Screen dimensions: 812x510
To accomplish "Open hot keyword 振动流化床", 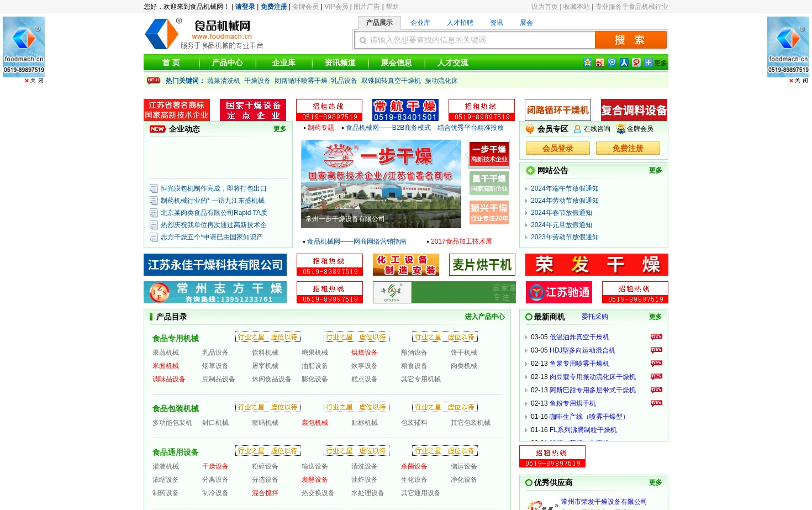I will [x=441, y=81].
